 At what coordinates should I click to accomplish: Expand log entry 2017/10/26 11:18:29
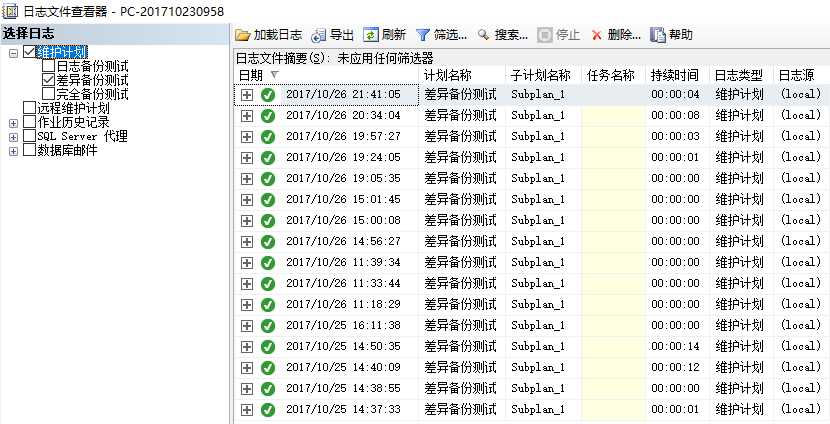pyautogui.click(x=247, y=304)
